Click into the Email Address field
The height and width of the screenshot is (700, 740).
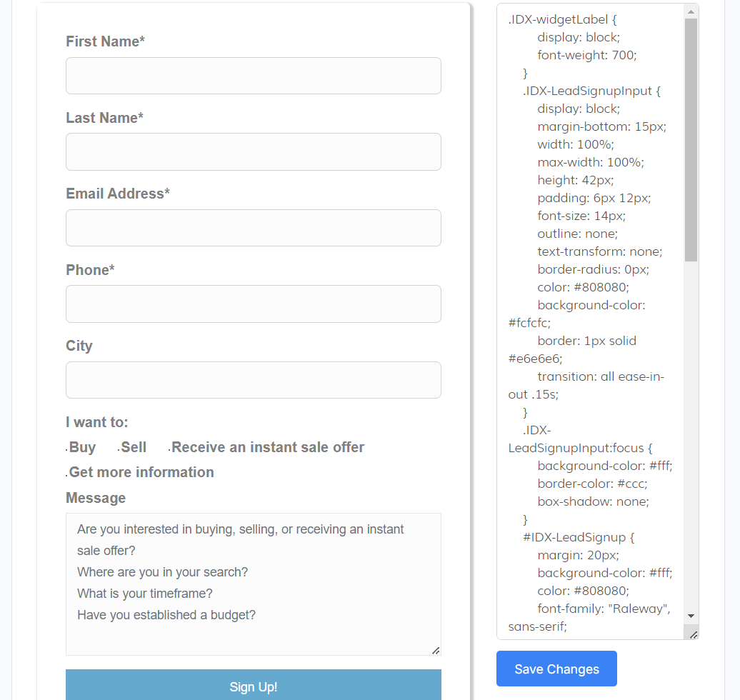click(x=253, y=228)
